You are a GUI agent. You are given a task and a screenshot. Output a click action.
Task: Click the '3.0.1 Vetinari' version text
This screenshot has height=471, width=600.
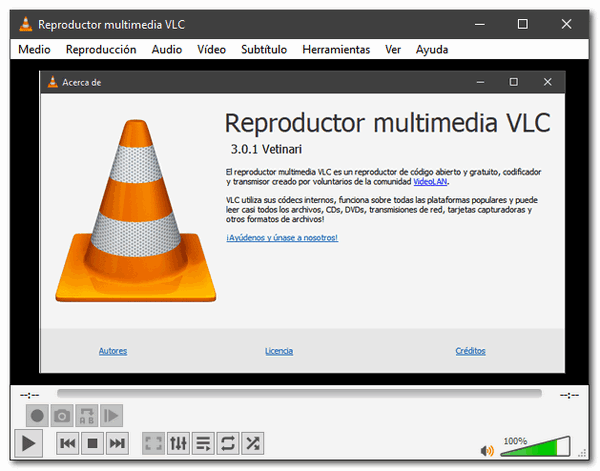click(266, 149)
